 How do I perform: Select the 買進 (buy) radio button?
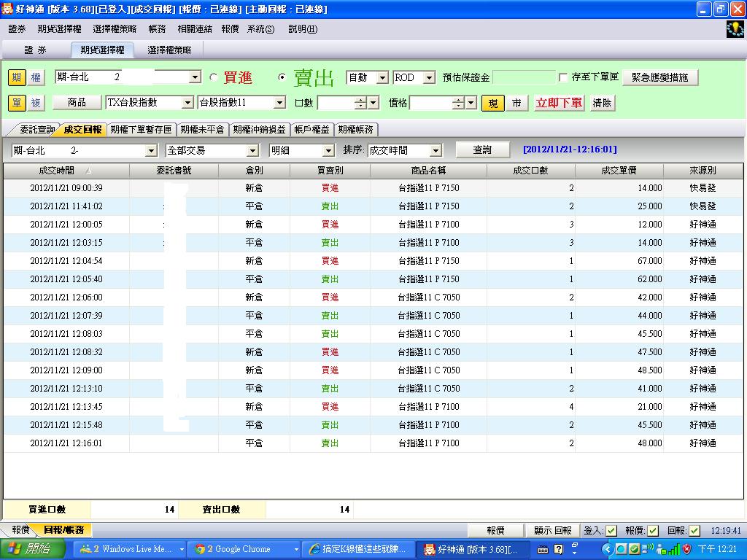tap(214, 77)
